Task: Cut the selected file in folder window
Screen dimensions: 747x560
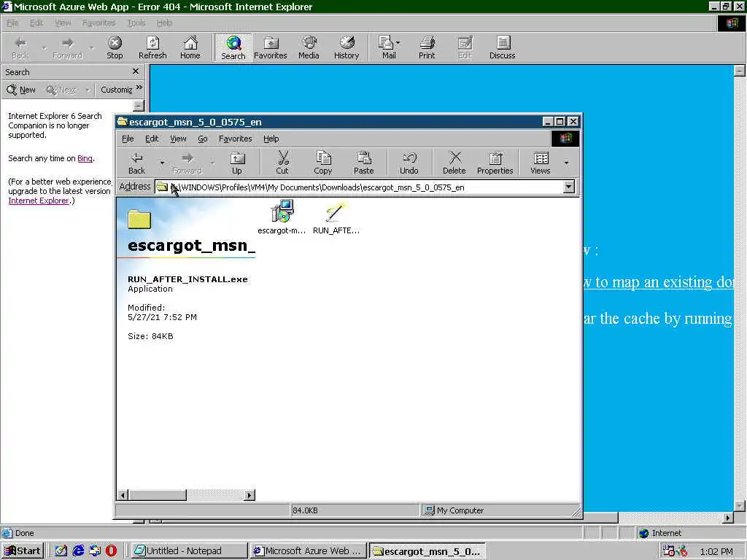Action: coord(282,163)
